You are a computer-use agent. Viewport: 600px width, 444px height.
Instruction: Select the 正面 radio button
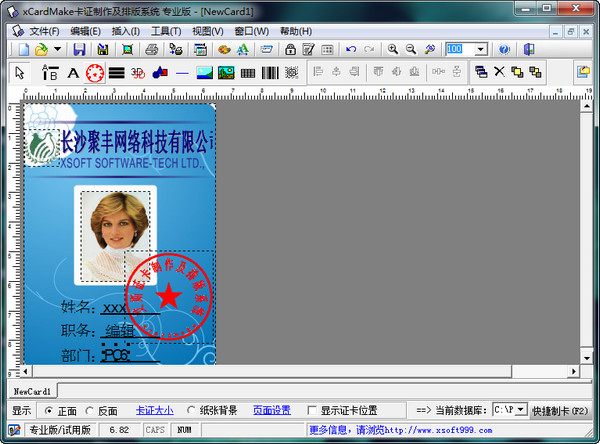click(49, 411)
